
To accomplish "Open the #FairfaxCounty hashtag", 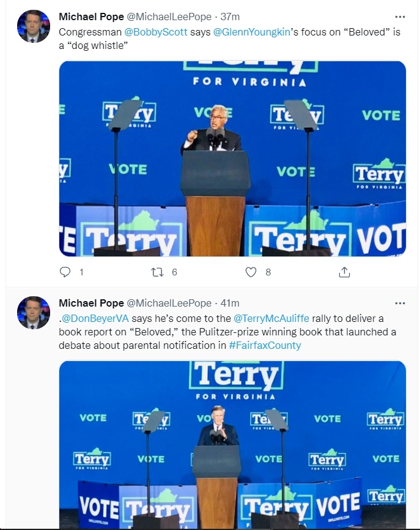I will coord(265,345).
